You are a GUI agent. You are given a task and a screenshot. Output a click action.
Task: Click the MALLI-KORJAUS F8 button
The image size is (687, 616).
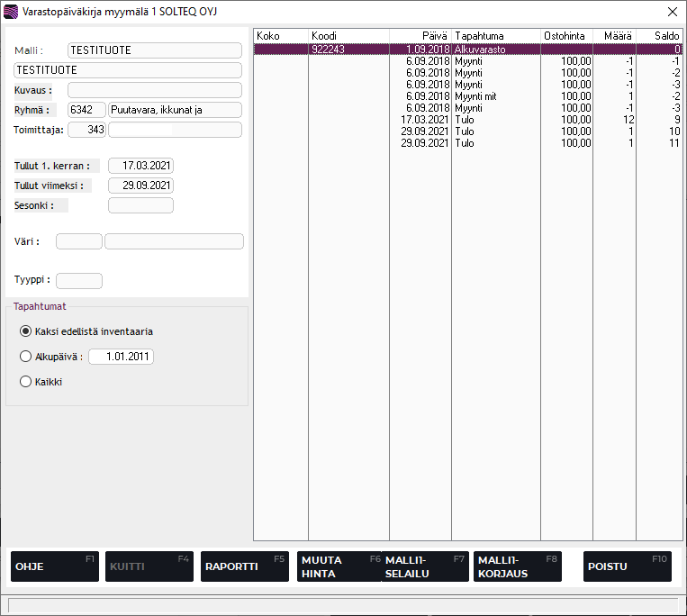pos(517,566)
